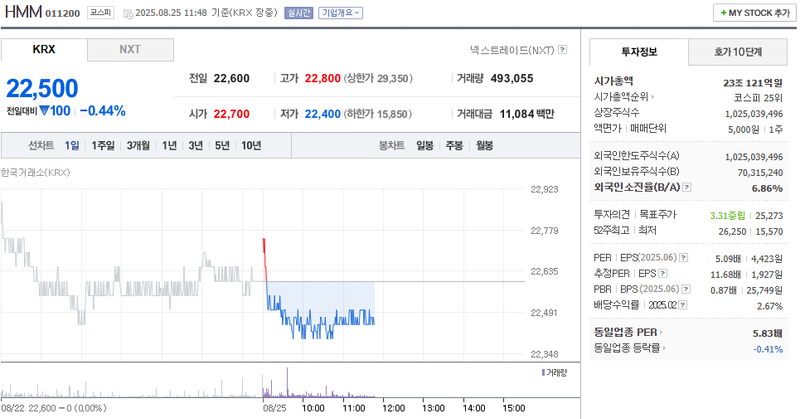Click the 08/22 22,600 chart footer text
Viewport: 800px width, 419px height.
tap(54, 408)
